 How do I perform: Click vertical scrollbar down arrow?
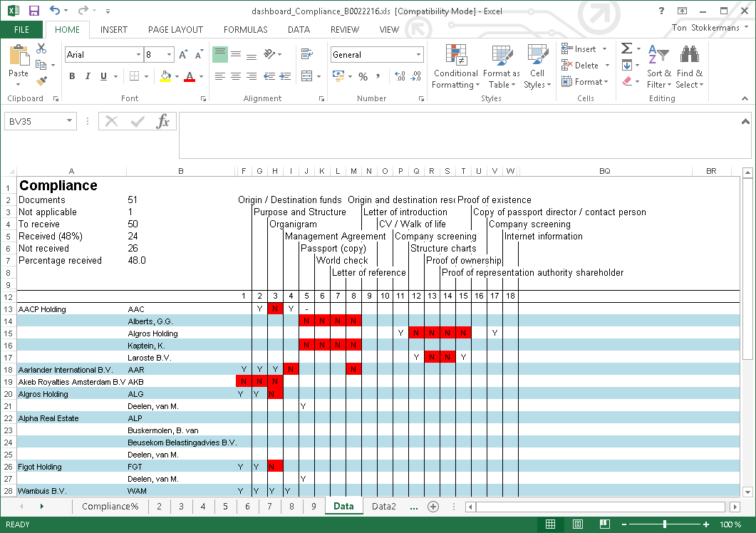coord(747,492)
